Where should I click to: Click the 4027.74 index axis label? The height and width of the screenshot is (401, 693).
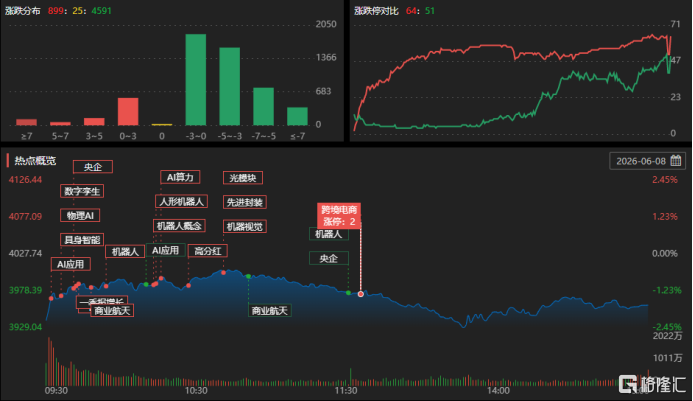tap(25, 253)
